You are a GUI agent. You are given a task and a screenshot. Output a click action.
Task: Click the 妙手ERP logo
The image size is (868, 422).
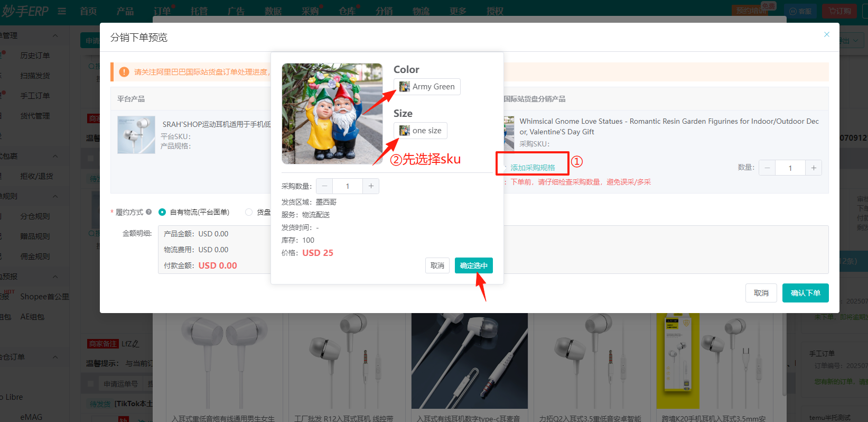(24, 11)
